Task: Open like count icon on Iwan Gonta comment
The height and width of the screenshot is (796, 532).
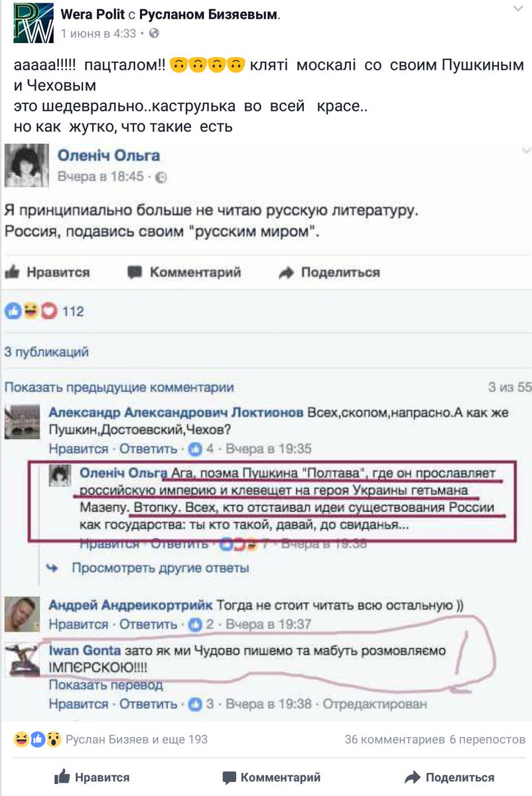Action: pyautogui.click(x=195, y=704)
